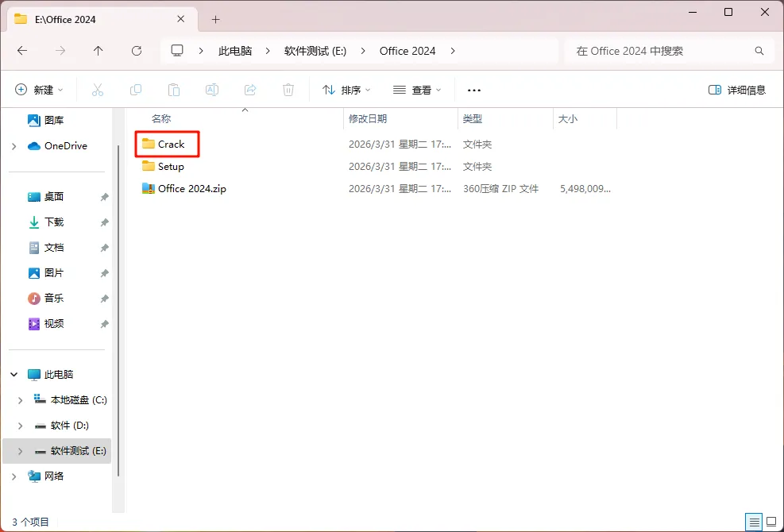
Task: Collapse the 此电脑 tree node
Action: coord(14,374)
